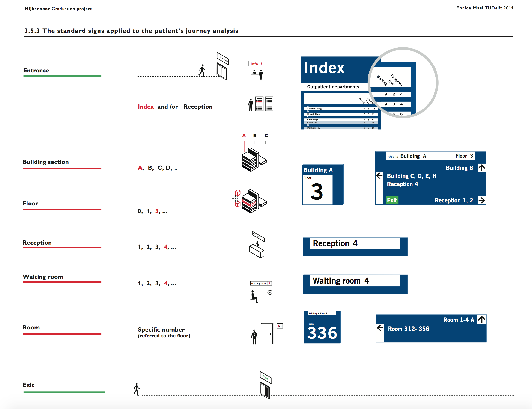Click the right arrow next to Reception 1, 2
532x409 pixels.
tap(481, 200)
